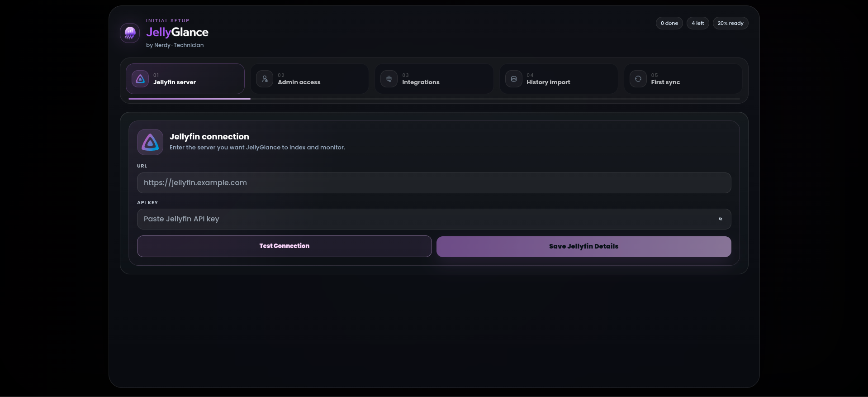Image resolution: width=868 pixels, height=397 pixels.
Task: Click the Jellyfin connection logo icon
Action: pyautogui.click(x=150, y=142)
